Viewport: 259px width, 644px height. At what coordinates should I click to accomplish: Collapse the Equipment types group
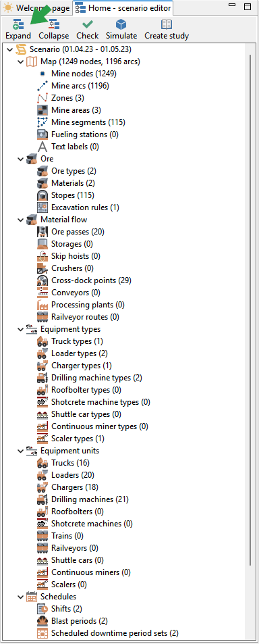click(21, 329)
